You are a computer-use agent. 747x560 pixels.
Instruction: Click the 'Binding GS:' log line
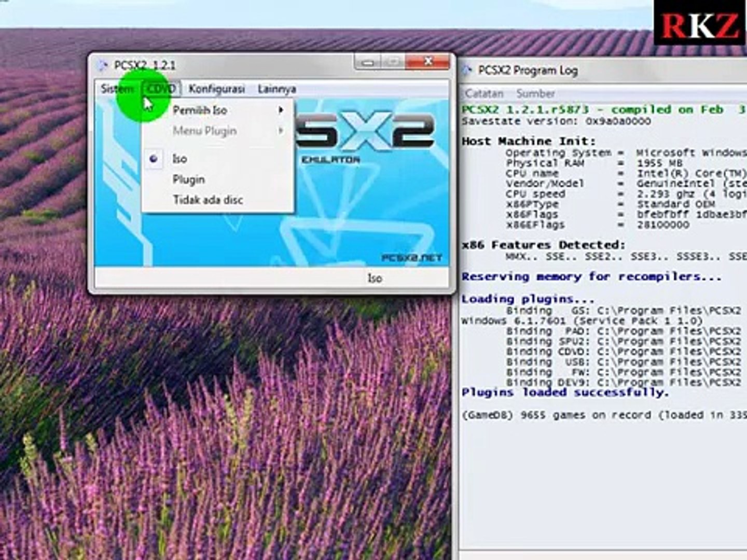point(624,311)
